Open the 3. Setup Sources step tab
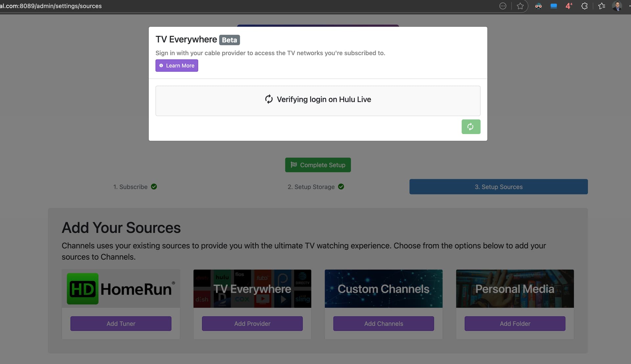 [x=498, y=187]
